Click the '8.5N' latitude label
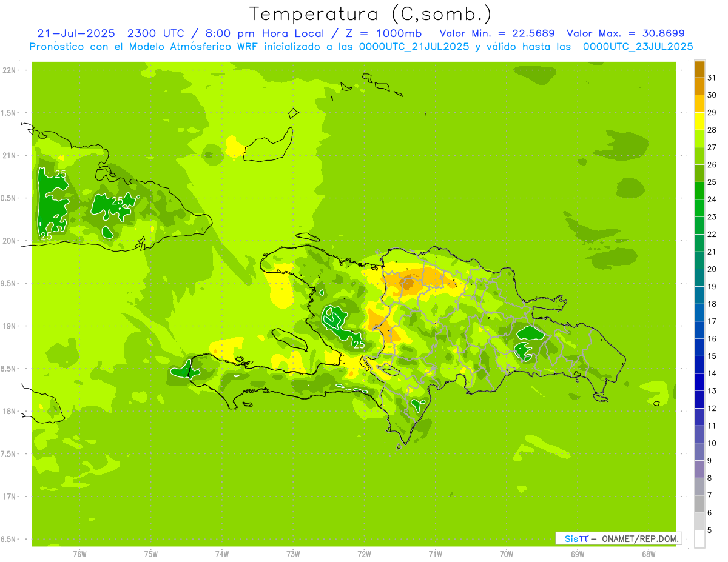The image size is (728, 562). tap(9, 369)
